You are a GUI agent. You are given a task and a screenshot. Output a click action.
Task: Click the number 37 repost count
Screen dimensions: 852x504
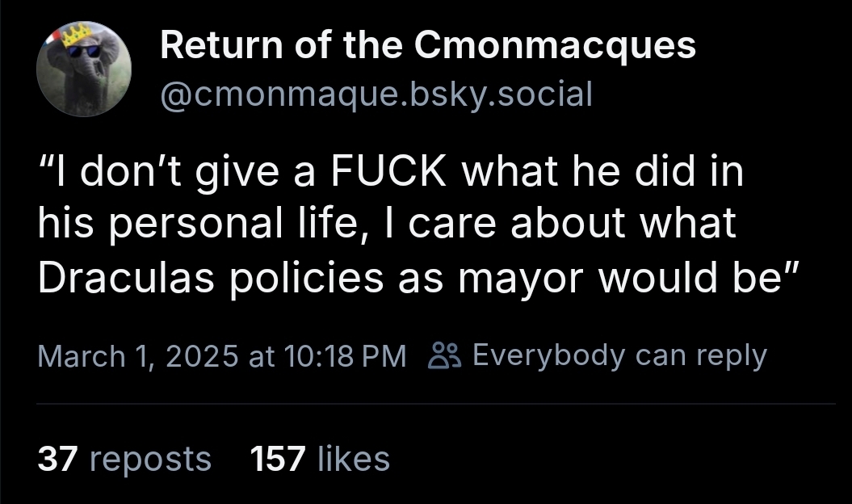click(58, 460)
